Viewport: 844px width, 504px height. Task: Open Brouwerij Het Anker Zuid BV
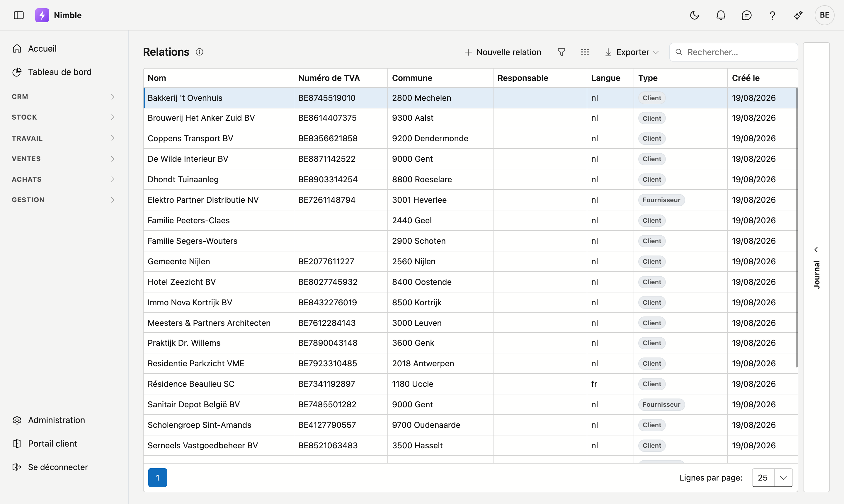(x=470, y=118)
